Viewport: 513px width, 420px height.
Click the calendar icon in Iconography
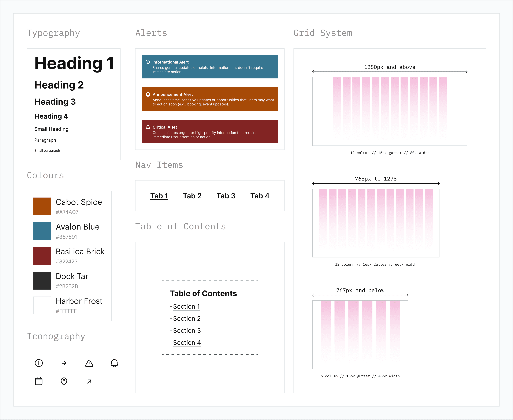pyautogui.click(x=39, y=381)
